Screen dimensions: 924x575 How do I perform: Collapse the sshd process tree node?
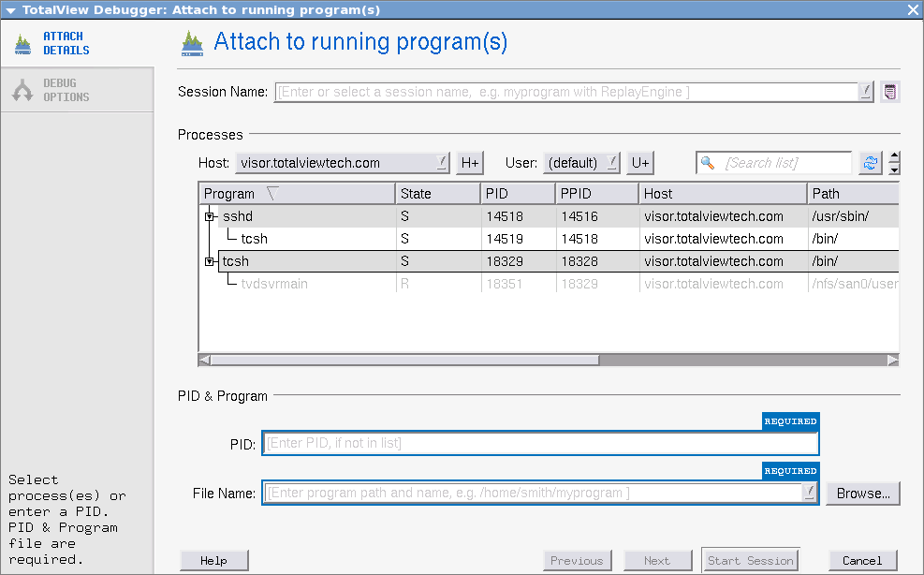tap(210, 217)
